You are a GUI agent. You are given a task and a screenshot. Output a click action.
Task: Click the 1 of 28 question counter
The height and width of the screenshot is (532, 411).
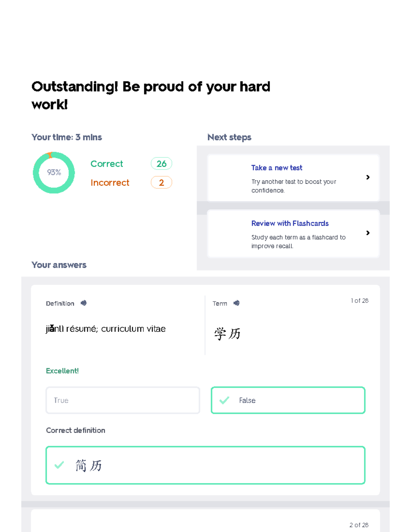(x=359, y=300)
